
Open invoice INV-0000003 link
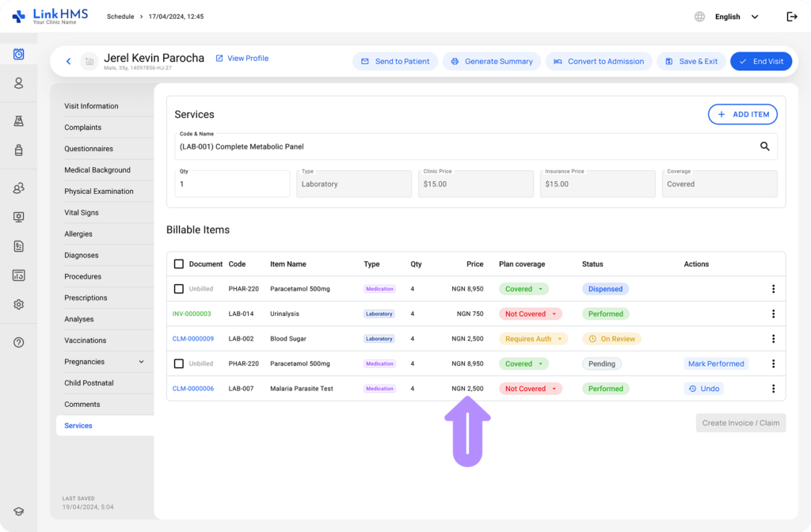pyautogui.click(x=192, y=313)
